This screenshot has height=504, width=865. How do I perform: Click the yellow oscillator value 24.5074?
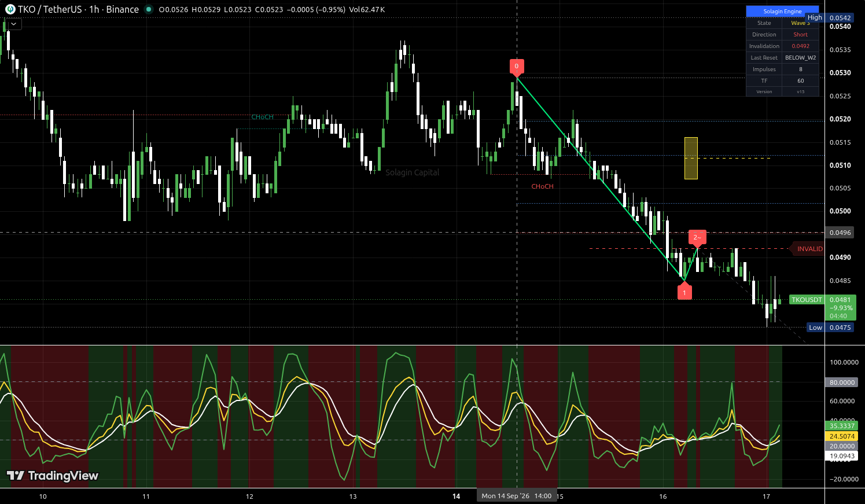pos(842,436)
